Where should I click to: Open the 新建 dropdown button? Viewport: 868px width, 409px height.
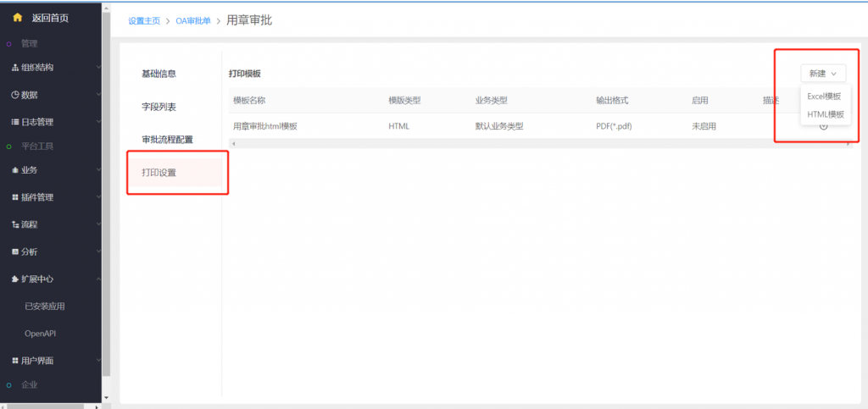pyautogui.click(x=822, y=74)
